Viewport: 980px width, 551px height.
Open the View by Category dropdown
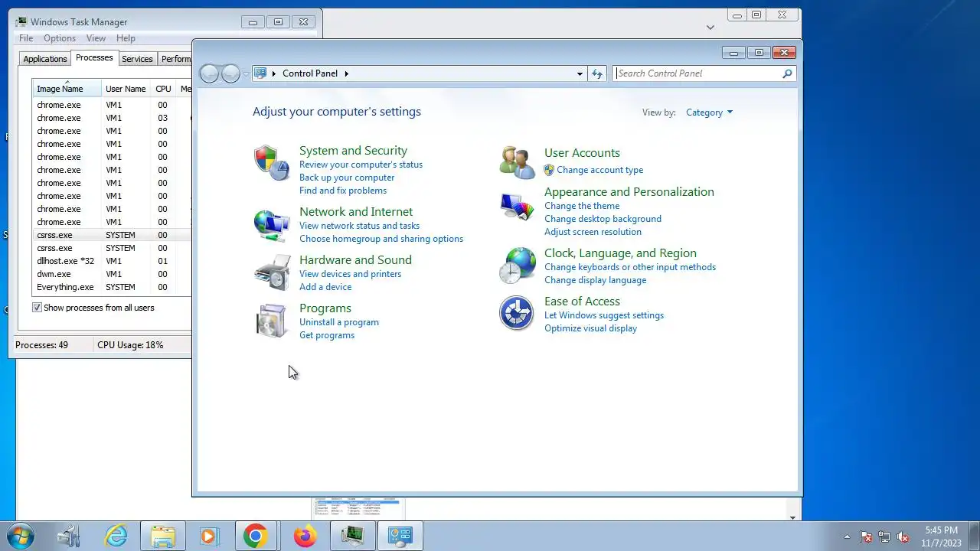pyautogui.click(x=709, y=112)
